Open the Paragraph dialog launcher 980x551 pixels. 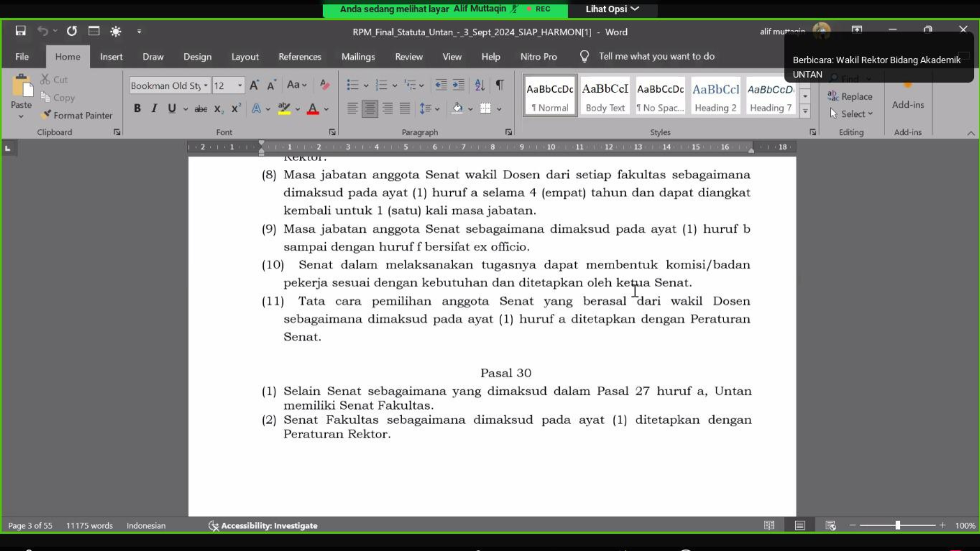point(508,132)
